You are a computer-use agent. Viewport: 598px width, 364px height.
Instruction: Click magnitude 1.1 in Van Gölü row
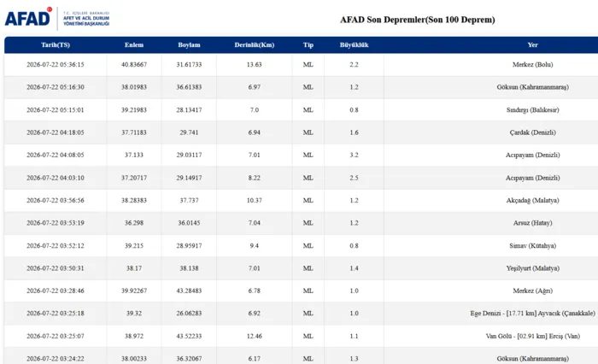[354, 336]
